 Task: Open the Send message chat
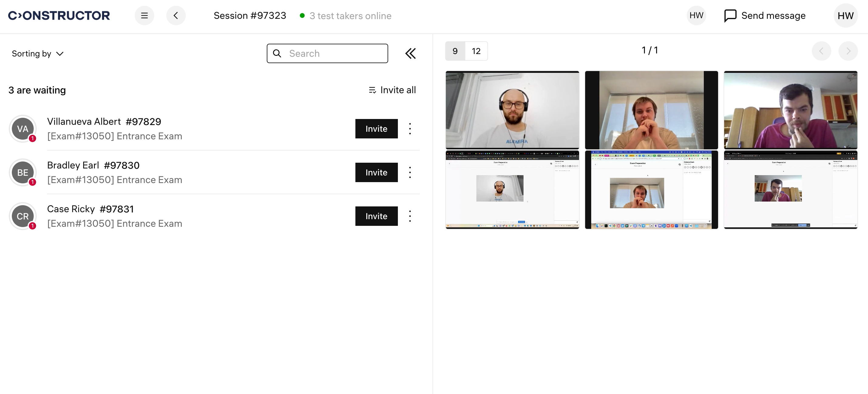(x=765, y=15)
